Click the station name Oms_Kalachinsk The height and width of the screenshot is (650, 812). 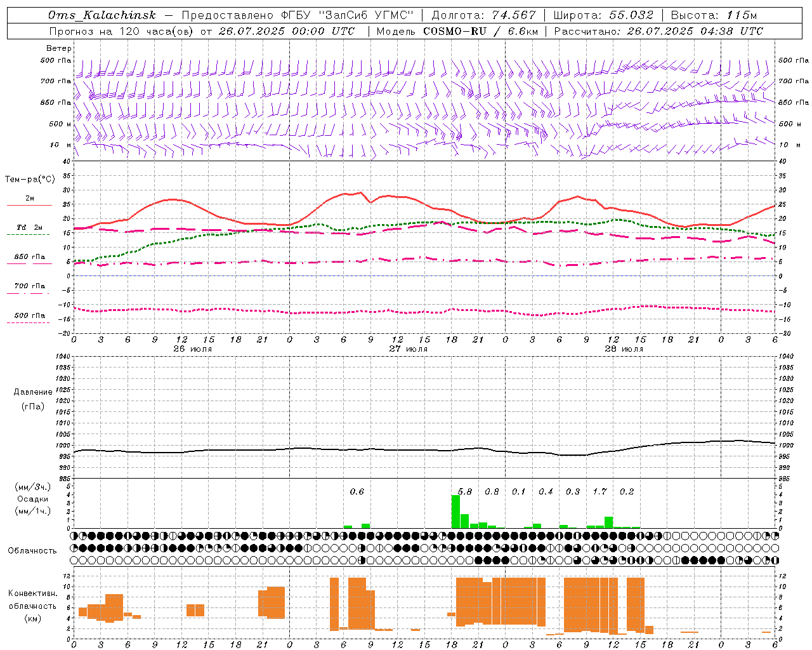coord(102,15)
